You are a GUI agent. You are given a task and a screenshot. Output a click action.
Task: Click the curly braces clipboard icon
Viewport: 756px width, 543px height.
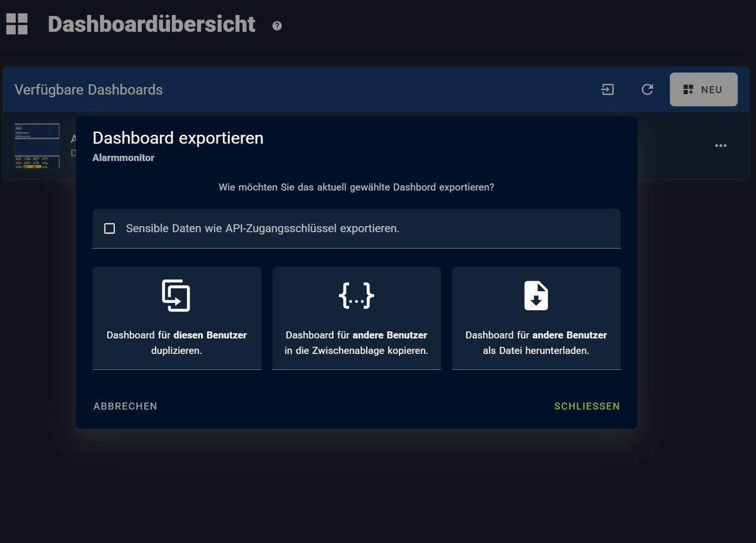coord(357,295)
